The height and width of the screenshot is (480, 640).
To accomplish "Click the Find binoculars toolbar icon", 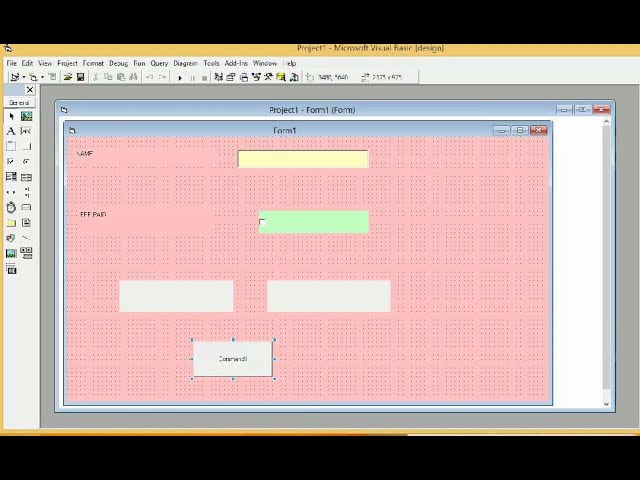I will pos(133,77).
